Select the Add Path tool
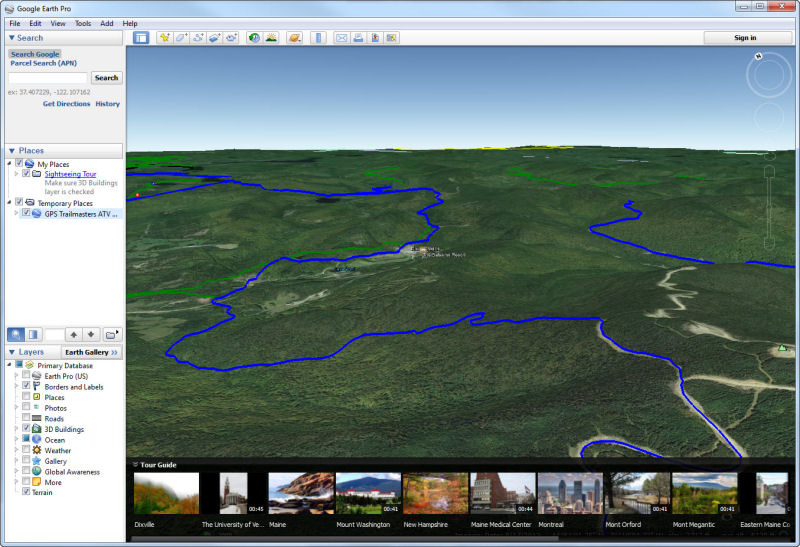This screenshot has height=547, width=800. tap(198, 38)
